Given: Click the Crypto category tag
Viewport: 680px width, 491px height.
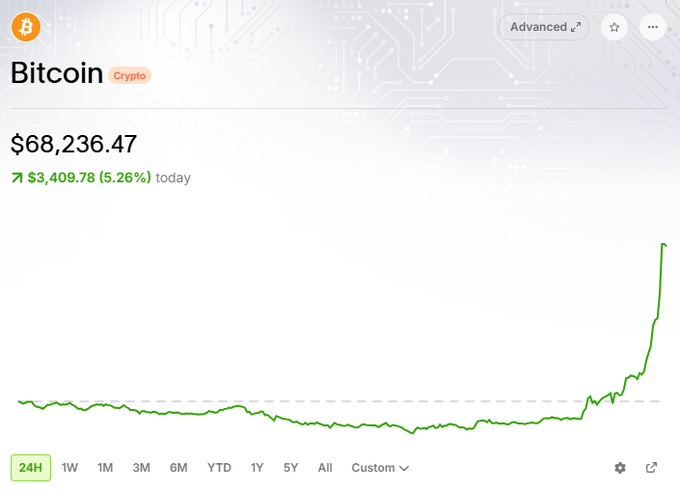Looking at the screenshot, I should 129,75.
